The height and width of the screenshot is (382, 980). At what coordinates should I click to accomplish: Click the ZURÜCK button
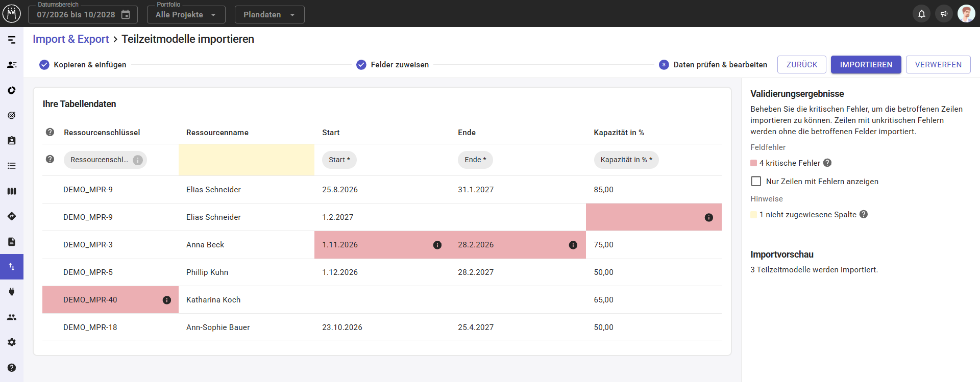coord(802,65)
